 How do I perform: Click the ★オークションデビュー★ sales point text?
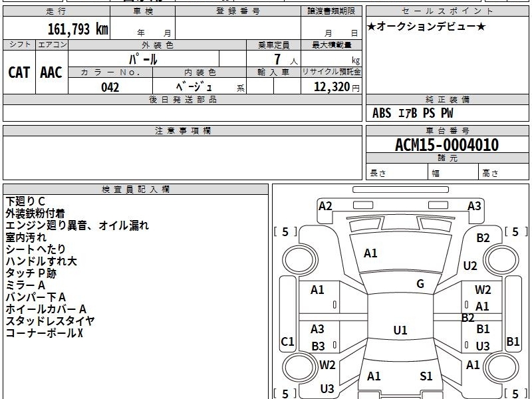point(426,27)
